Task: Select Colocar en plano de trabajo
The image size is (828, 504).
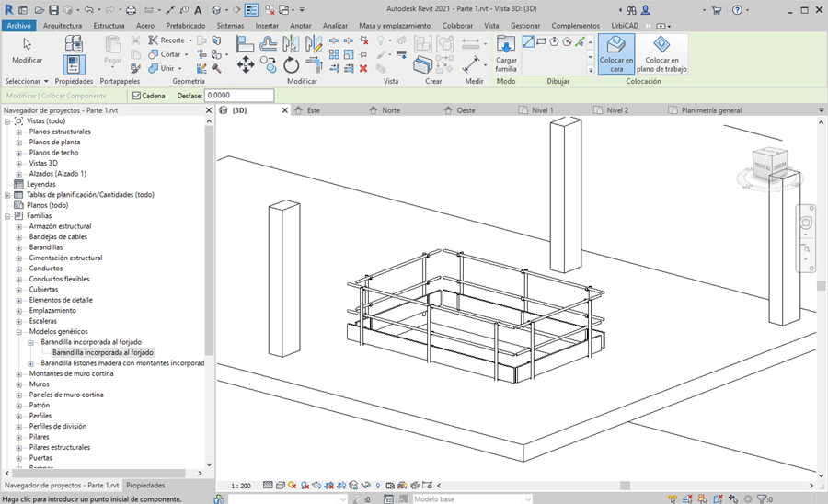Action: click(x=661, y=54)
